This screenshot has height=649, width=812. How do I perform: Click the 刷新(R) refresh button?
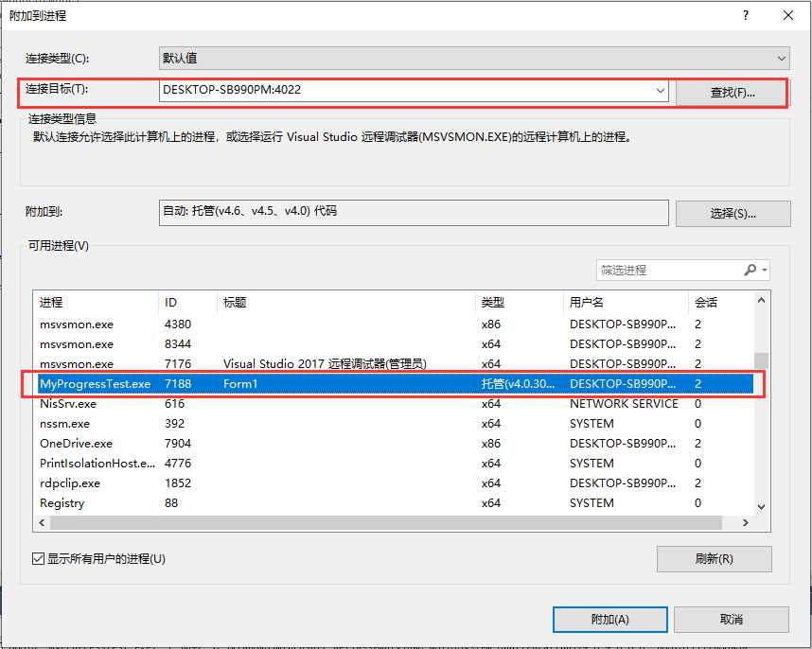click(715, 559)
